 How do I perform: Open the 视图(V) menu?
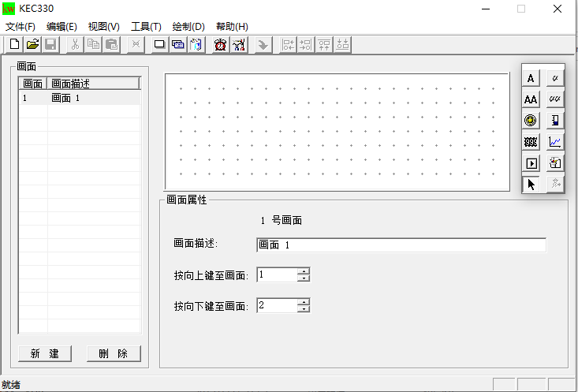[104, 27]
